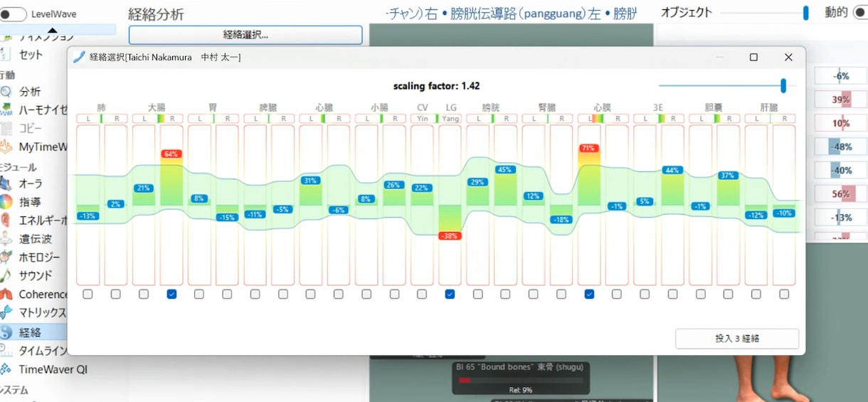Select the LG Yang -38% bar
868x402 pixels.
pos(450,222)
